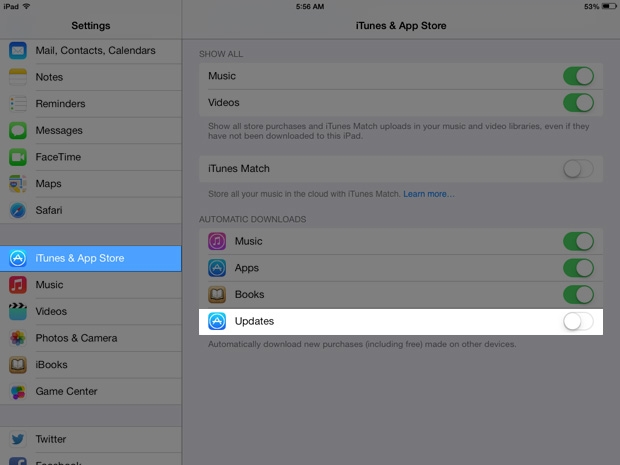
Task: Go to Photos & Camera settings
Action: click(91, 338)
